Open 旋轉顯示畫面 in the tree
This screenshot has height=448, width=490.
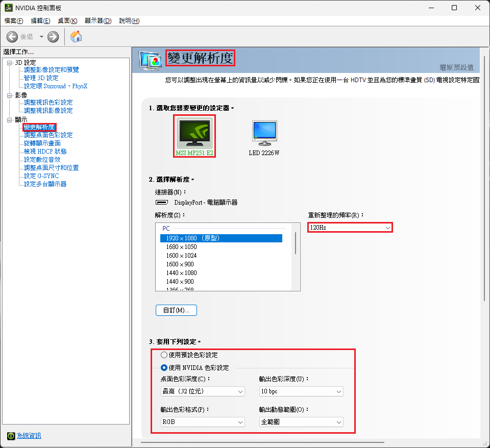coord(42,143)
